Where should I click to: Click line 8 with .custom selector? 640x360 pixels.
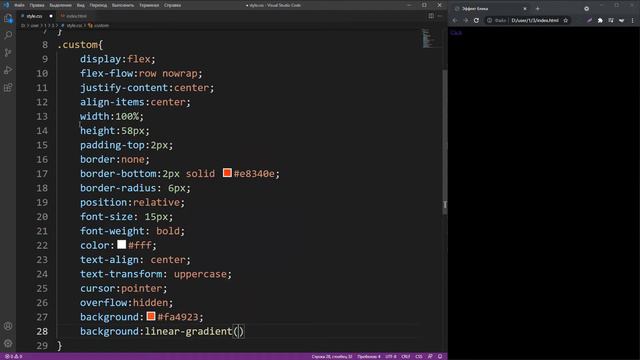point(80,44)
